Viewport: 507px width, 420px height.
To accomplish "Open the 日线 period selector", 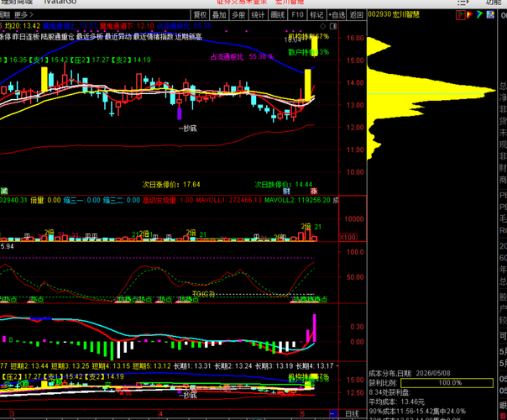I will (352, 413).
